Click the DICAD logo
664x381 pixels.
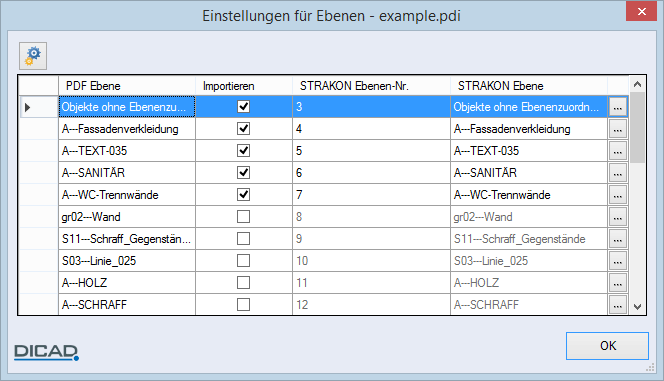[46, 352]
